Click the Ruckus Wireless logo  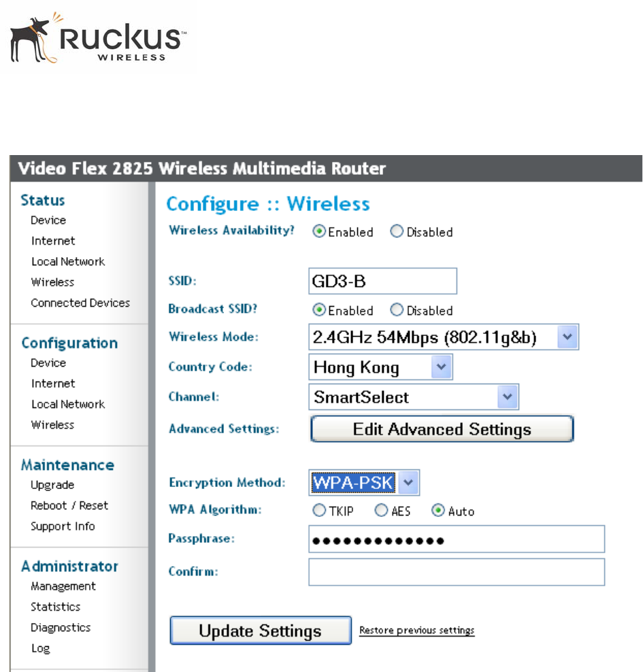tap(98, 38)
